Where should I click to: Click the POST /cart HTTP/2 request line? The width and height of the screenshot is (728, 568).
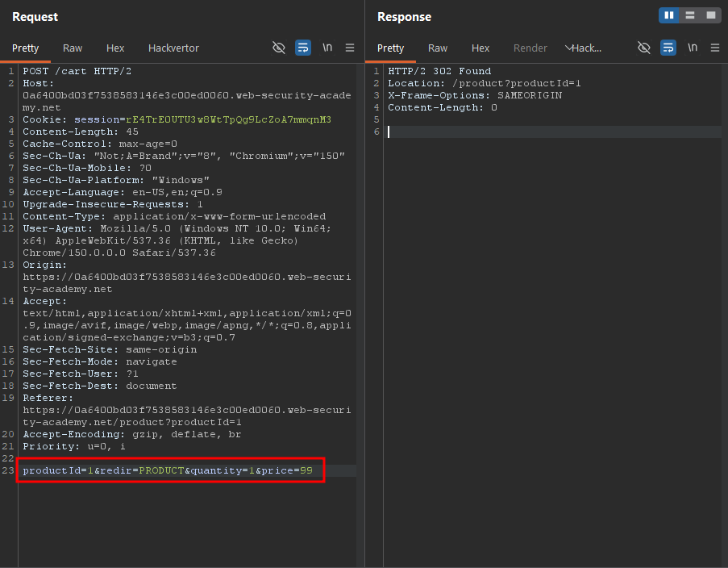pos(77,71)
